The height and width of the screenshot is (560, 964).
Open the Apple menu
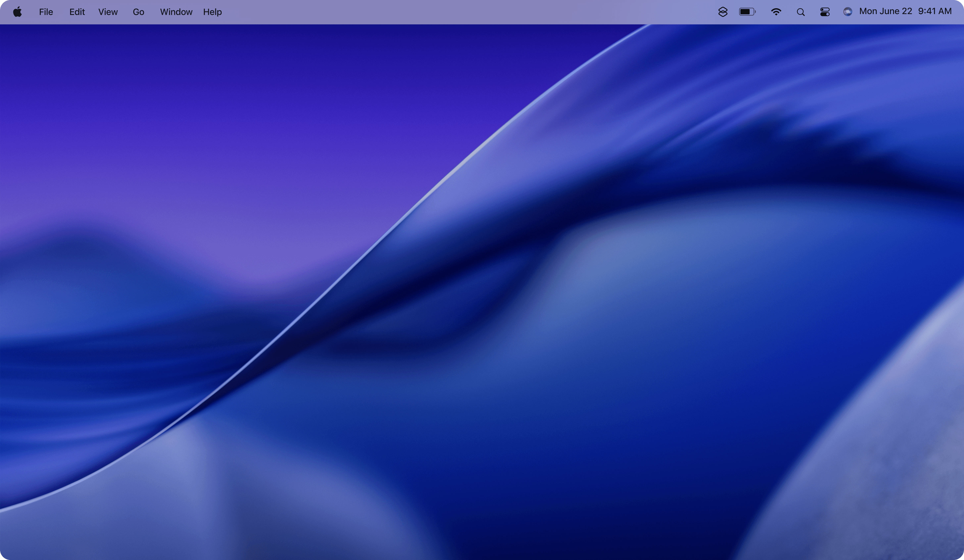click(17, 12)
